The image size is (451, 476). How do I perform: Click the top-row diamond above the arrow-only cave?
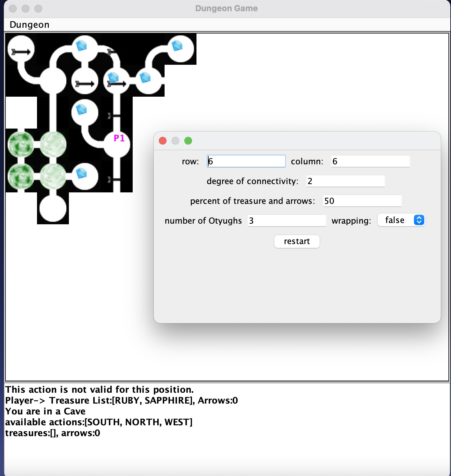(81, 46)
